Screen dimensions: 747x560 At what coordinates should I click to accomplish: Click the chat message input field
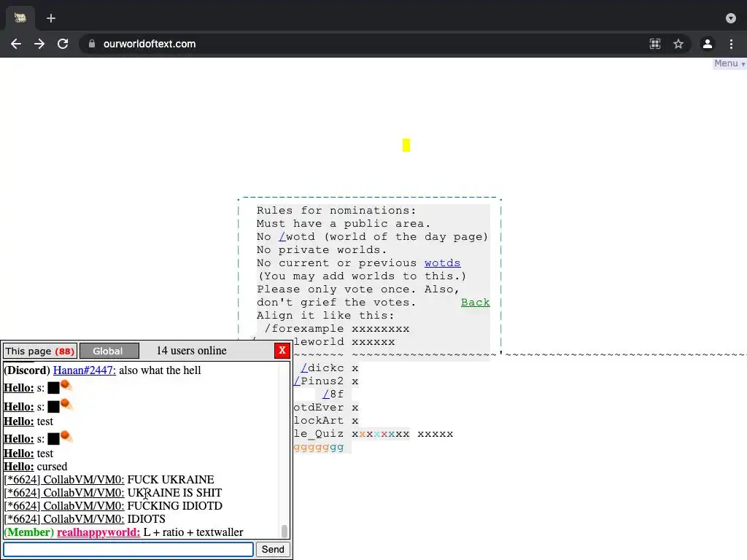(x=128, y=549)
